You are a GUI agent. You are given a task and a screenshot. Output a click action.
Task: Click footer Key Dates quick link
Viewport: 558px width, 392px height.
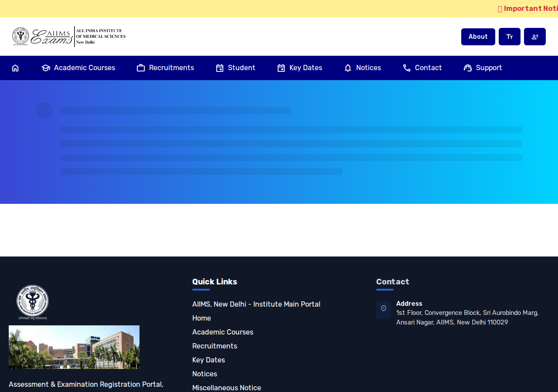[208, 360]
